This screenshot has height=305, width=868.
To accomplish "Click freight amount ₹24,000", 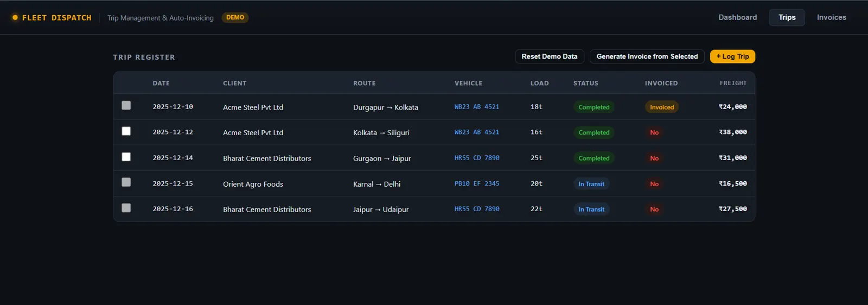I will pos(733,107).
